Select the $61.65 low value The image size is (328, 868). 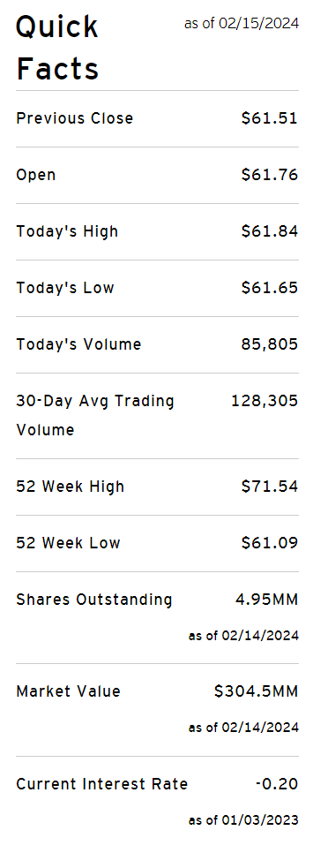(270, 288)
